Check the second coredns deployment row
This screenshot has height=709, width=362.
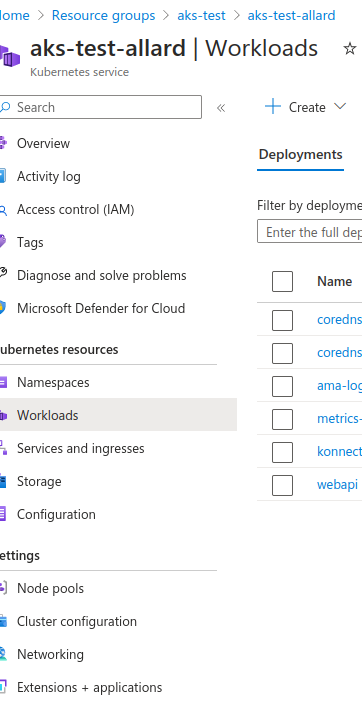click(x=282, y=353)
